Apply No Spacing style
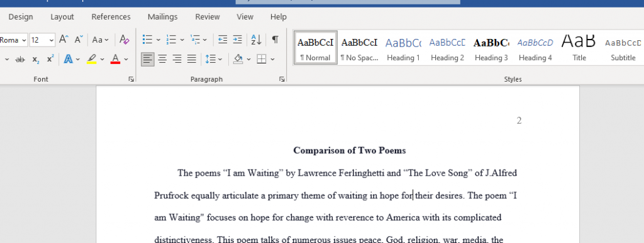This screenshot has height=243, width=644. click(359, 48)
